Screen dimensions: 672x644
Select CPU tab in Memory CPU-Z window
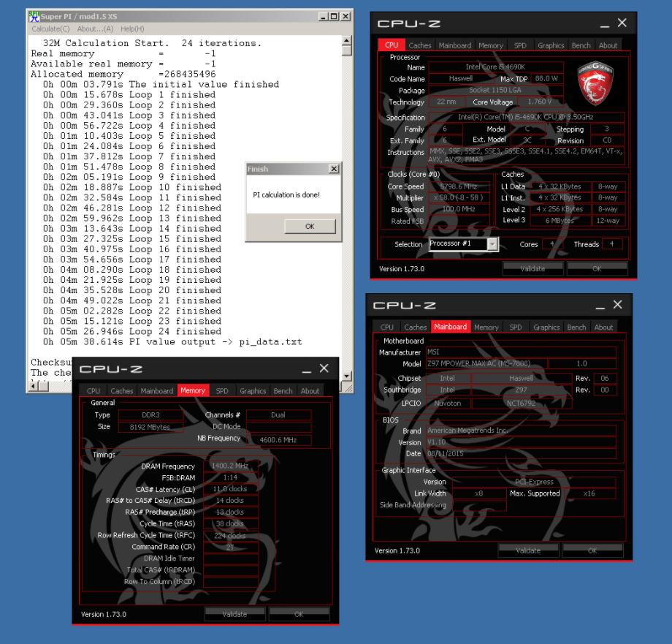tap(93, 391)
